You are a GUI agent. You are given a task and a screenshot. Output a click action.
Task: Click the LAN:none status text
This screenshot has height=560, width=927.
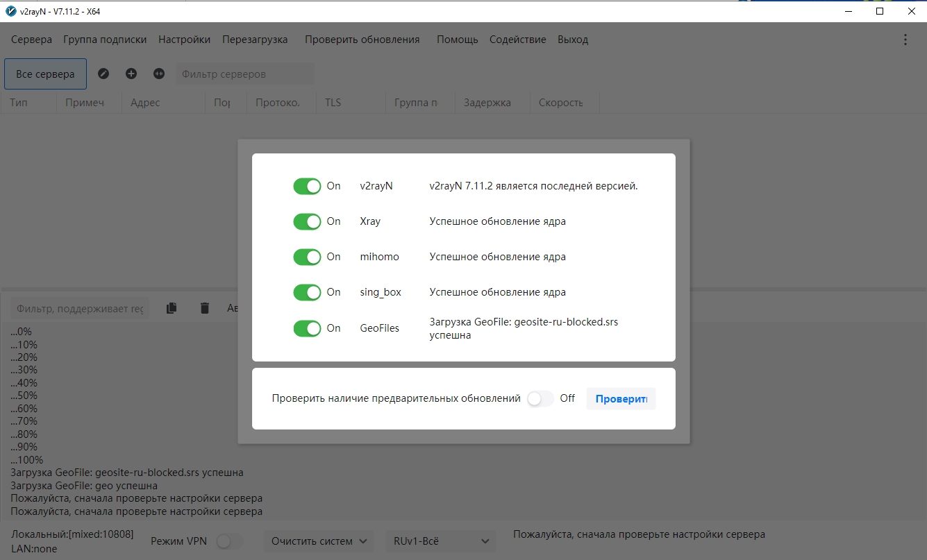34,549
